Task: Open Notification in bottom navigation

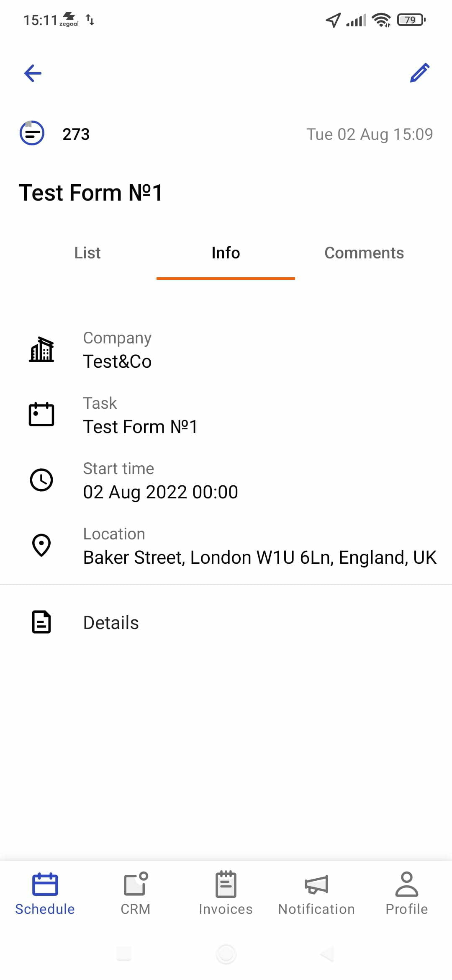Action: tap(316, 894)
